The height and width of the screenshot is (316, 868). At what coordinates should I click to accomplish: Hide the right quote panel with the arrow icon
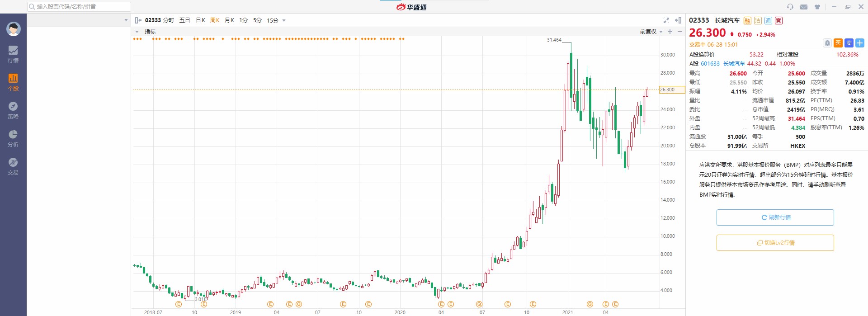(x=678, y=20)
